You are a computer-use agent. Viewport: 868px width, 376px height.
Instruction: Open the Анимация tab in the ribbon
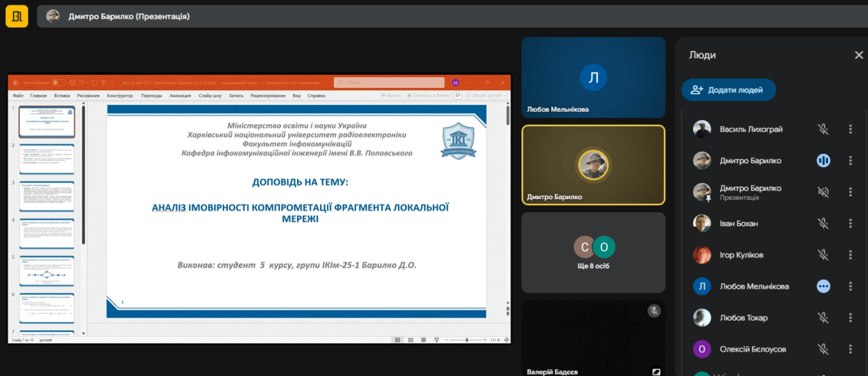tap(180, 96)
